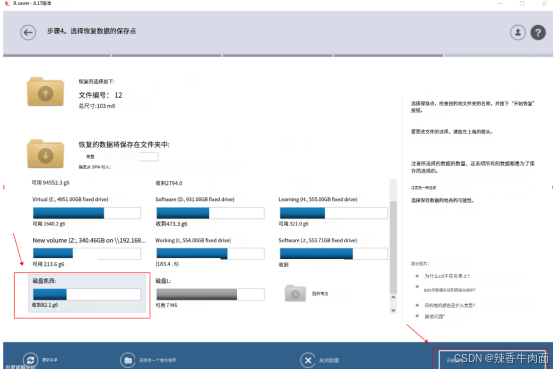This screenshot has height=370, width=553.
Task: Select the grey folder icon for another location
Action: [x=295, y=293]
